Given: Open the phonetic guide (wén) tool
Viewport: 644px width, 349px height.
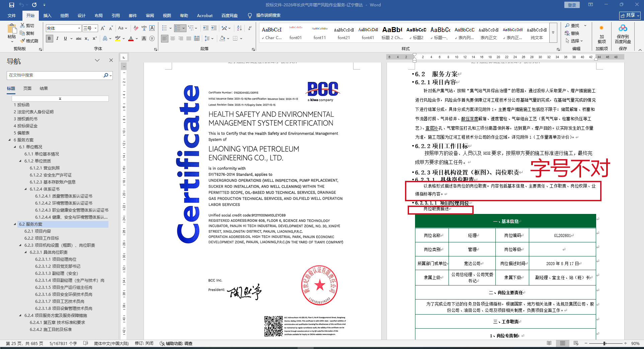Looking at the screenshot, I should tap(144, 28).
